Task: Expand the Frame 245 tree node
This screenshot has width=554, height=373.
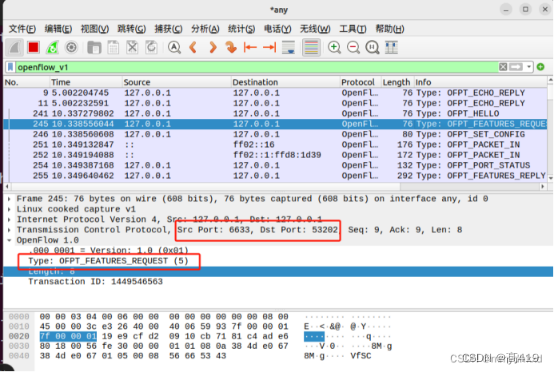Action: click(9, 199)
